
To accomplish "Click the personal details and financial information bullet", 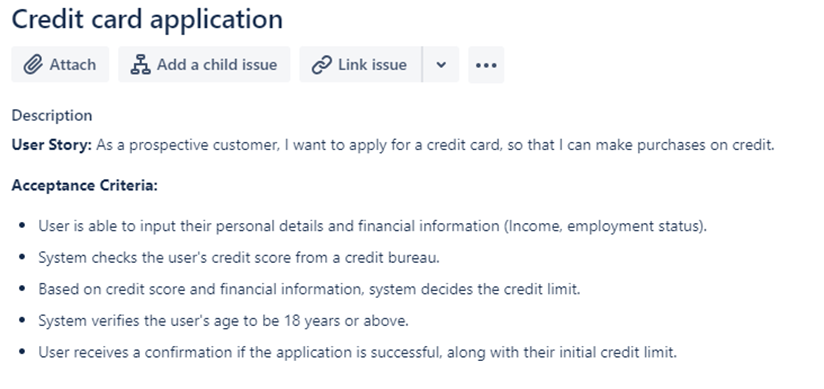I will (x=373, y=226).
